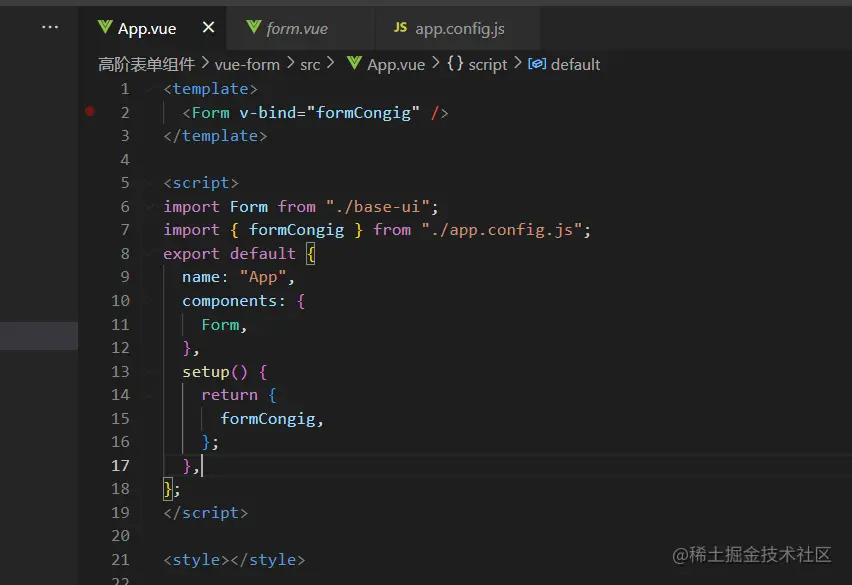852x585 pixels.
Task: Fold the template block at line 1
Action: [150, 89]
